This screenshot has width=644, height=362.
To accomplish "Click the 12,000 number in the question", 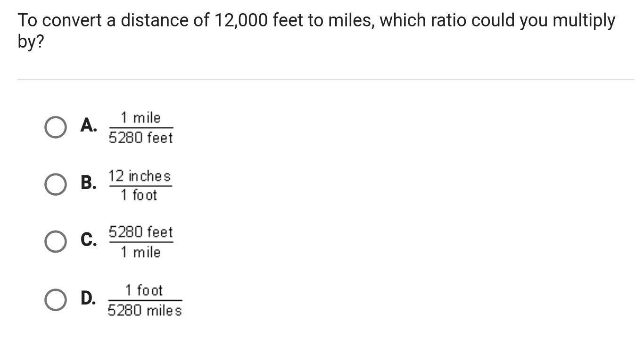I will 240,21.
